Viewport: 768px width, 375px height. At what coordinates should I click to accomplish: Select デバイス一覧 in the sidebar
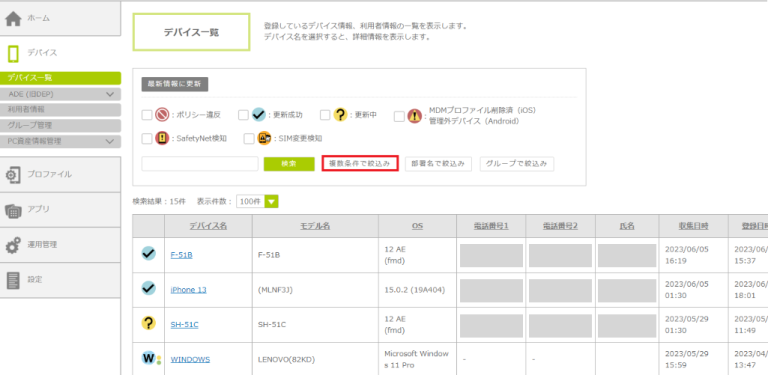click(x=60, y=78)
